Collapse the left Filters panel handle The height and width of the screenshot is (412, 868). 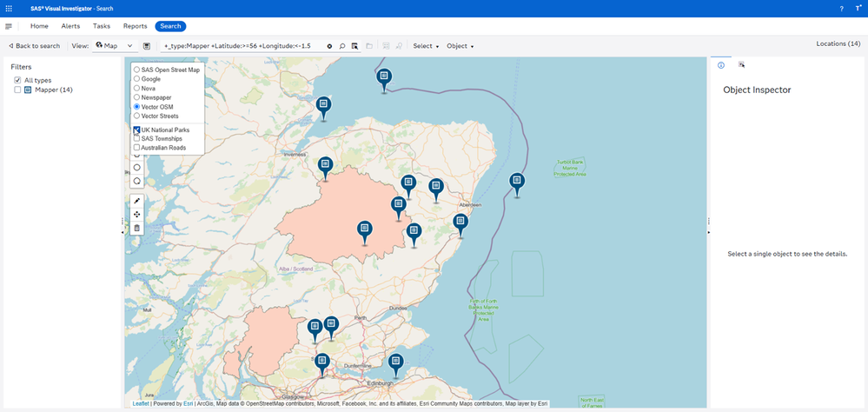point(123,233)
